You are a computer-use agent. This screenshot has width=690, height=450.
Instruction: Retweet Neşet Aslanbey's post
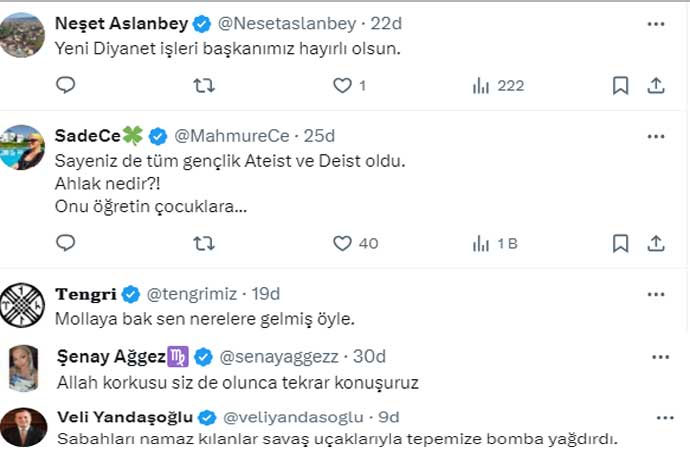pyautogui.click(x=203, y=86)
